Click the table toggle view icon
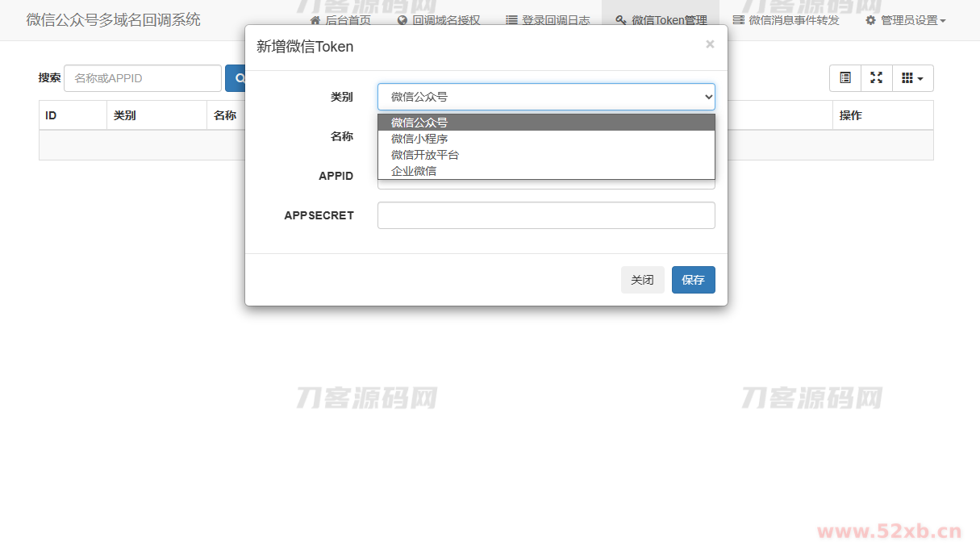980x550 pixels. coord(845,78)
